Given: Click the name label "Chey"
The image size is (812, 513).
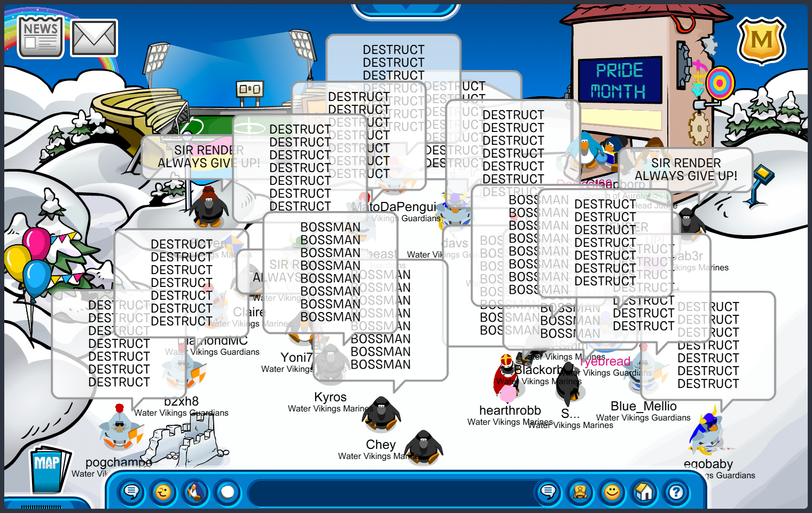Looking at the screenshot, I should pos(381,445).
